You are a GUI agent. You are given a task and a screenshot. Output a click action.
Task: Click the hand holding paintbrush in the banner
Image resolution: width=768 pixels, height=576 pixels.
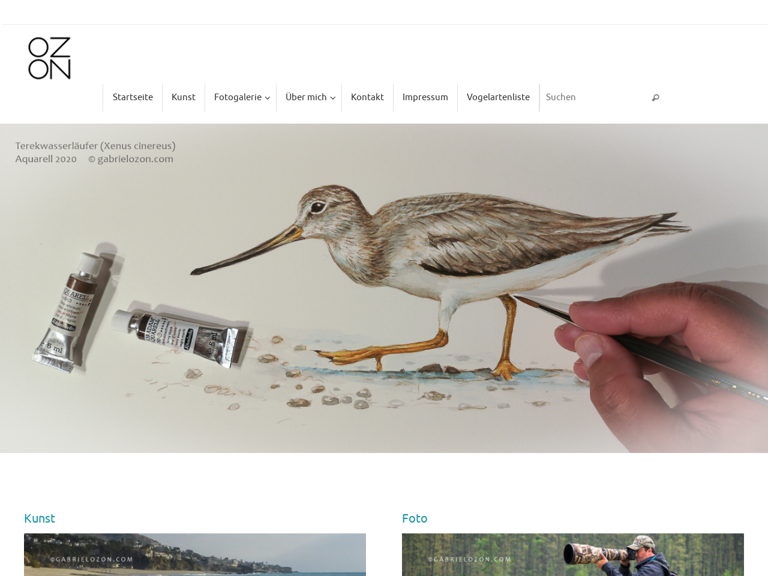point(656,364)
